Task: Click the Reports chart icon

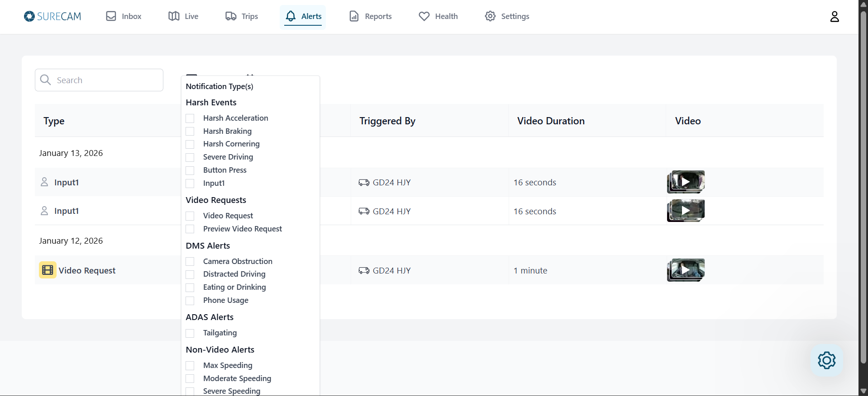Action: [x=354, y=16]
